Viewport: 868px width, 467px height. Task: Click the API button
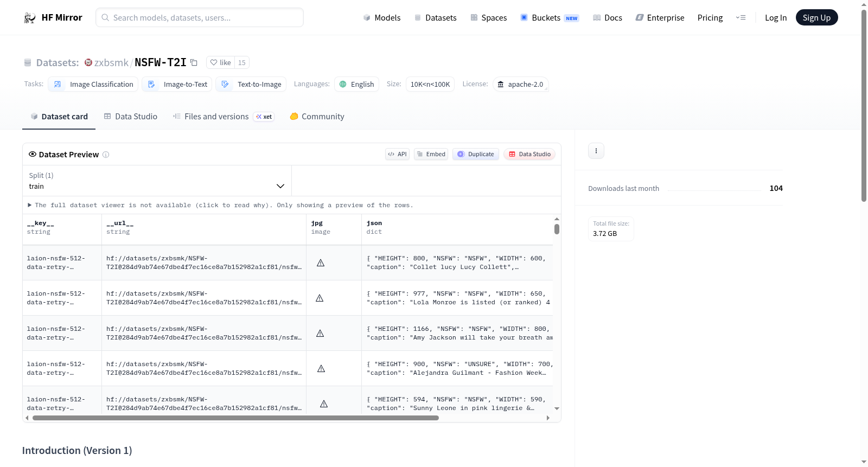coord(397,154)
